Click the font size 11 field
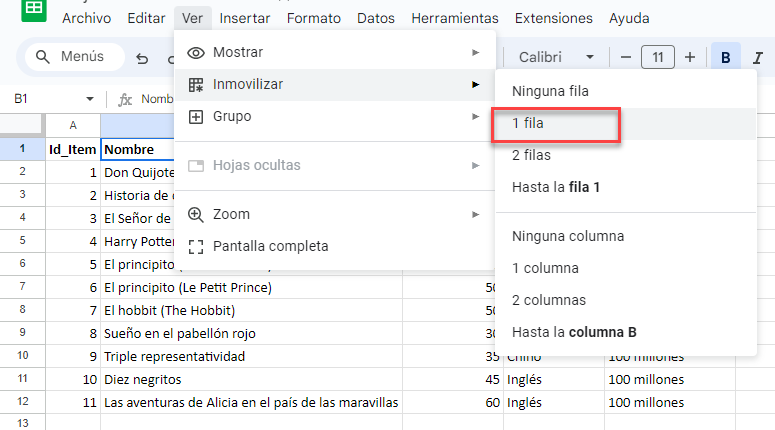 coord(657,57)
